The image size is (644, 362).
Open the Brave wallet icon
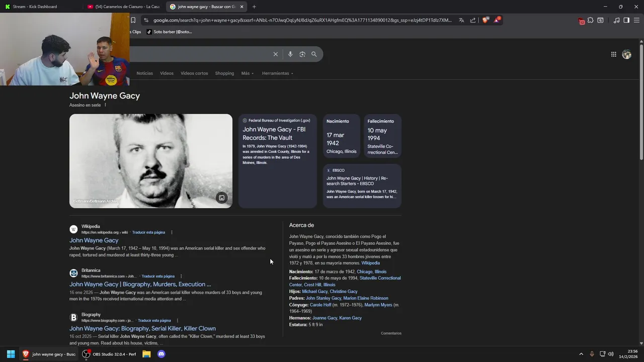600,20
